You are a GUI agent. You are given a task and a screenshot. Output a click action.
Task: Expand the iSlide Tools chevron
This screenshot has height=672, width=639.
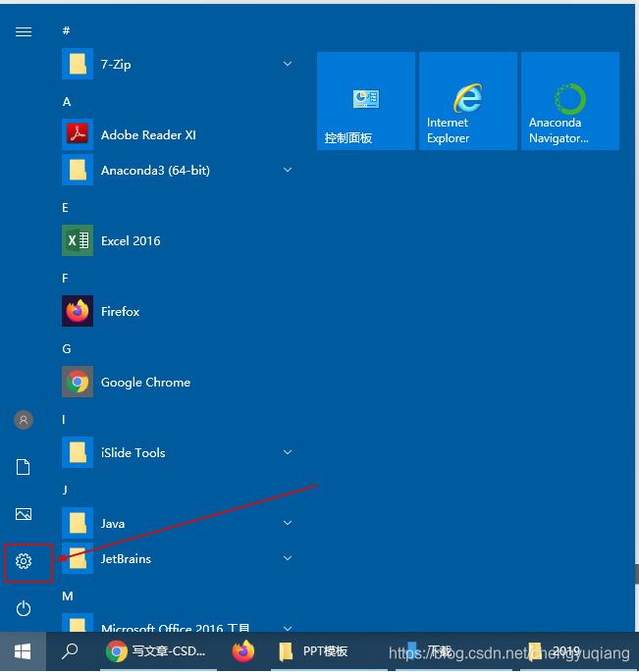tap(288, 452)
